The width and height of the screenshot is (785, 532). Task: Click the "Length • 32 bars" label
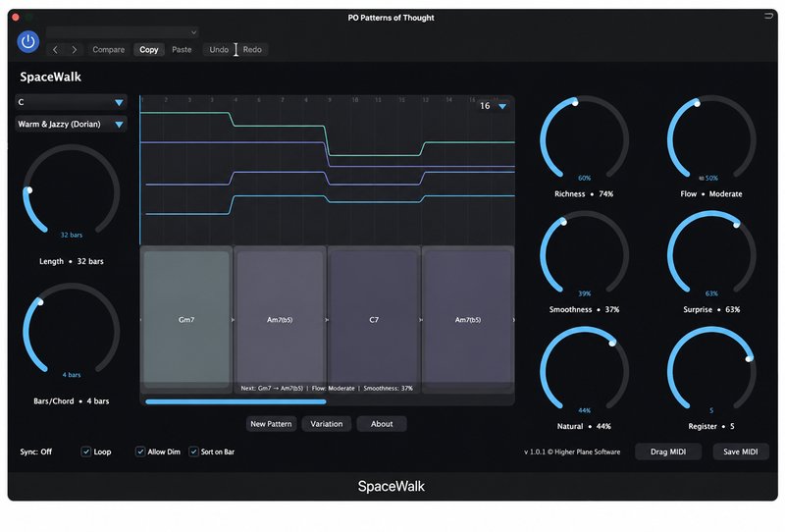click(72, 261)
